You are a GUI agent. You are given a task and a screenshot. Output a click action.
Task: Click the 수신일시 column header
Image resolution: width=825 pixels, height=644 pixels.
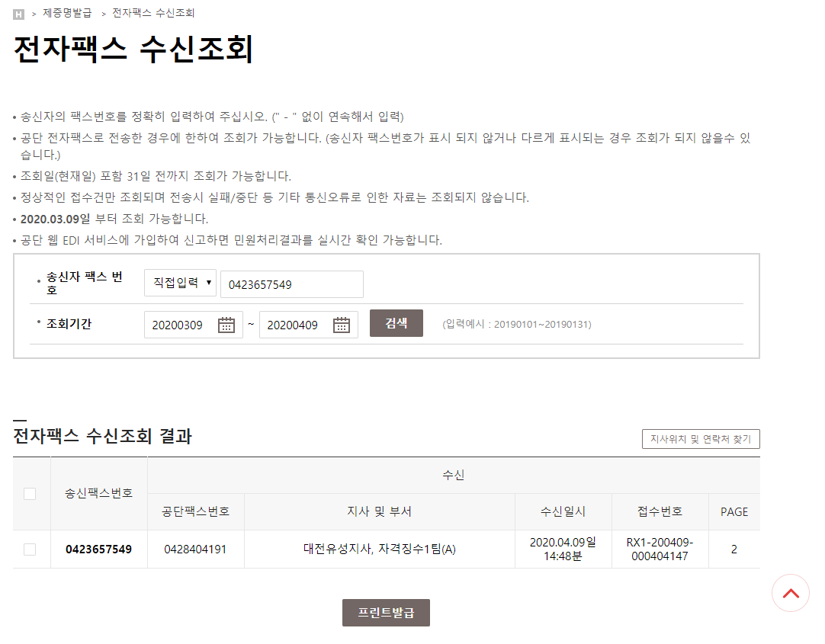(563, 511)
